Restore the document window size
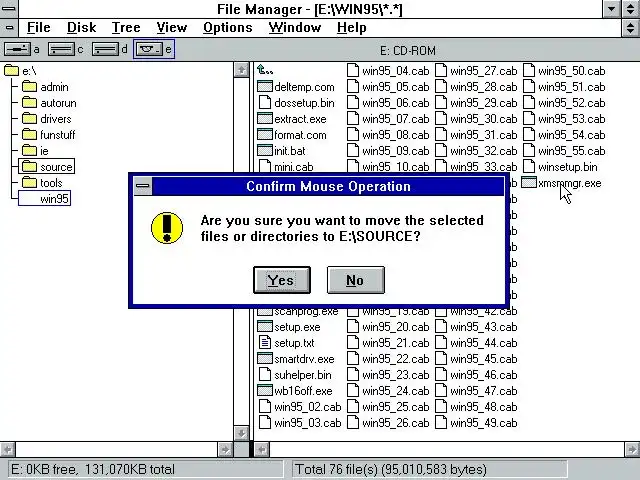640x480 pixels. [x=631, y=28]
